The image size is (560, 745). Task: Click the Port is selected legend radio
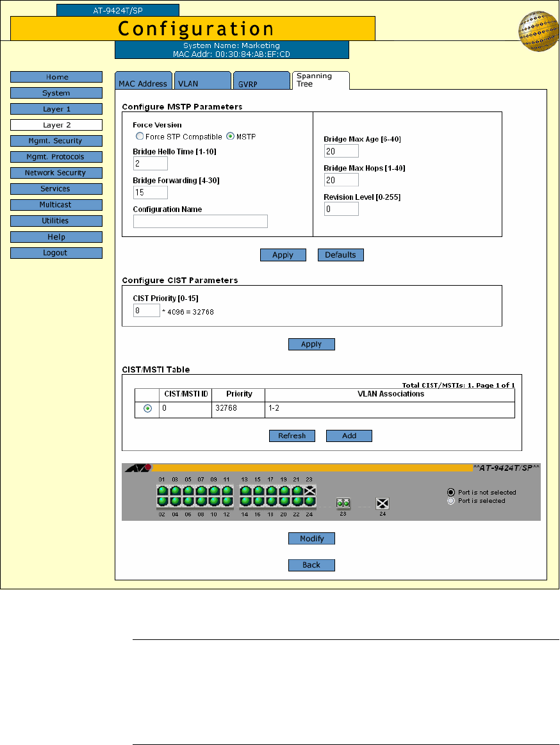click(x=451, y=501)
